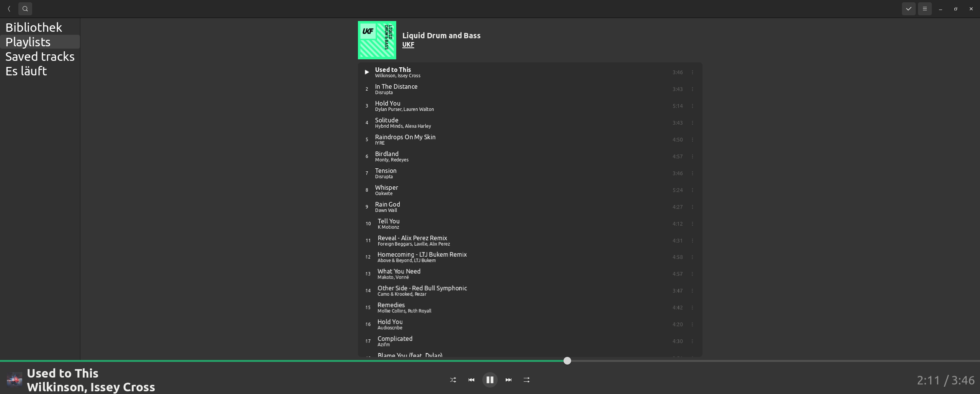Screen dimensions: 980x394
Task: Show track options for Whisper
Action: click(x=692, y=190)
